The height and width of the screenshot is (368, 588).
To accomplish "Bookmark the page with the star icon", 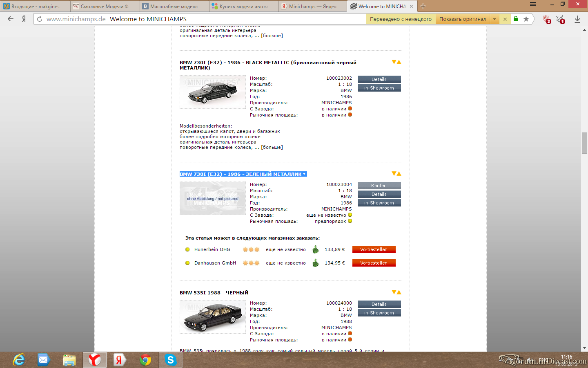I will (526, 19).
